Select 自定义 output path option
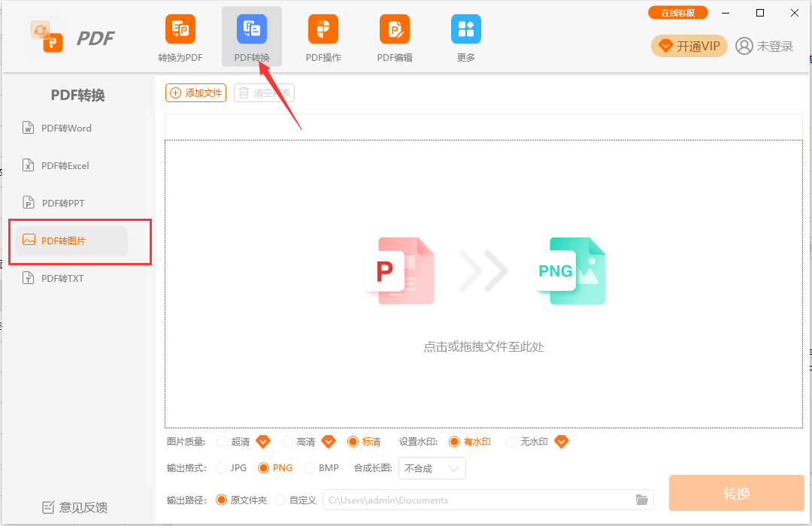The image size is (812, 526). click(280, 500)
